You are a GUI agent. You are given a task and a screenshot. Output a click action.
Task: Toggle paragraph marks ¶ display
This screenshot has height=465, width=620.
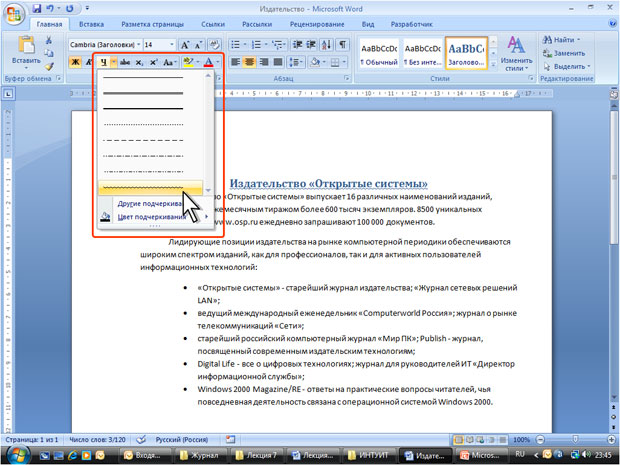pos(343,45)
